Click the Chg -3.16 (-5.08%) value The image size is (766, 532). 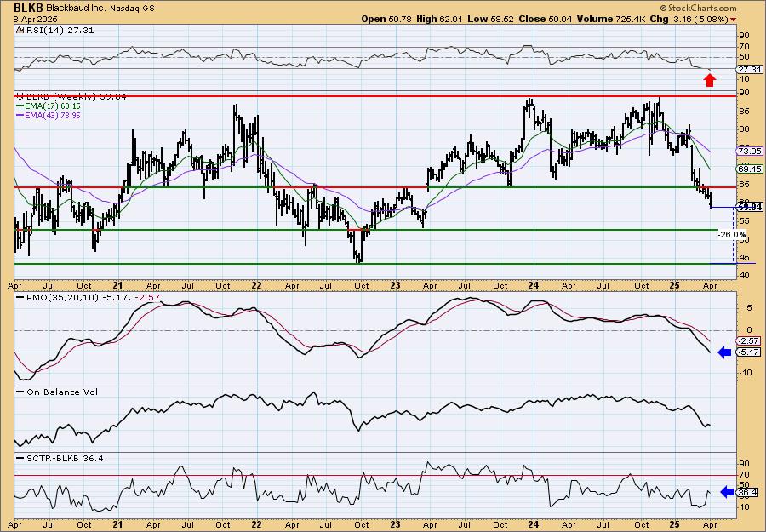tap(689, 19)
